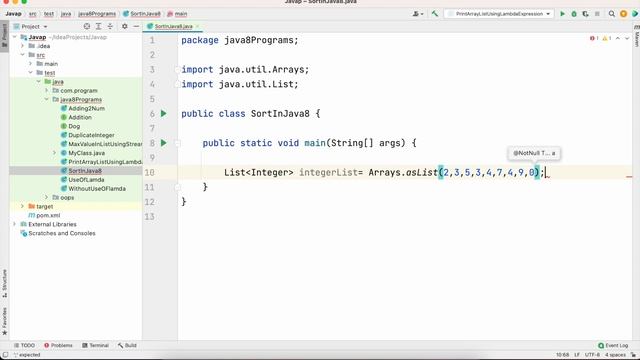Screen dimensions: 640x360
Task: Hide the Project panel with minus icon
Action: pos(136,26)
